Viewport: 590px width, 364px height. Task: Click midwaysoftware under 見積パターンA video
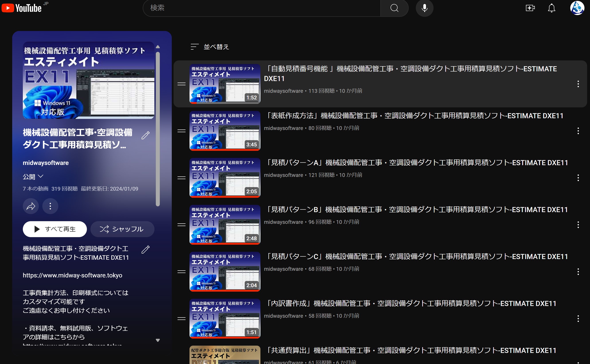[283, 175]
